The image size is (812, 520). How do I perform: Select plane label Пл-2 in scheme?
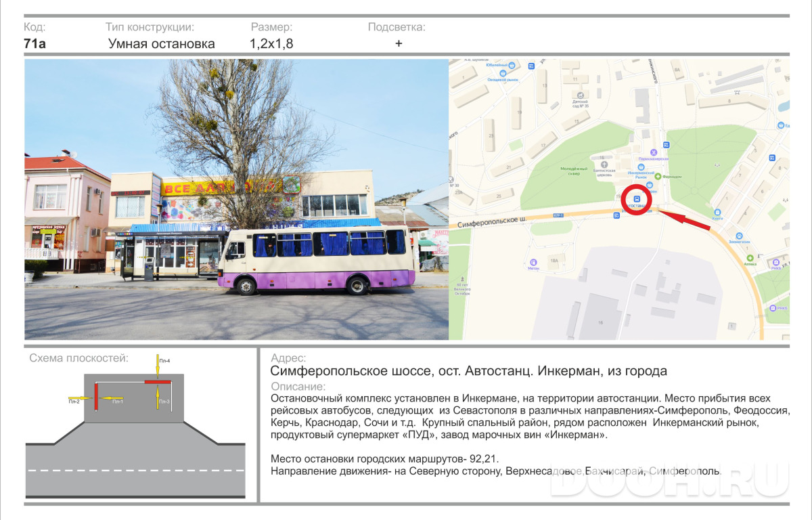tap(74, 402)
